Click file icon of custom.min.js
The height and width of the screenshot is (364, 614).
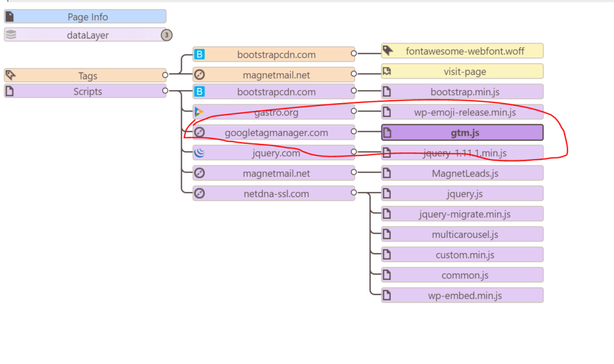(387, 254)
